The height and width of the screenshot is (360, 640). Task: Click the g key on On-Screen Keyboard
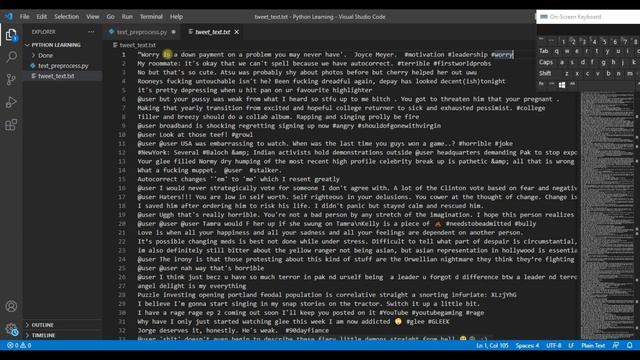click(x=603, y=62)
